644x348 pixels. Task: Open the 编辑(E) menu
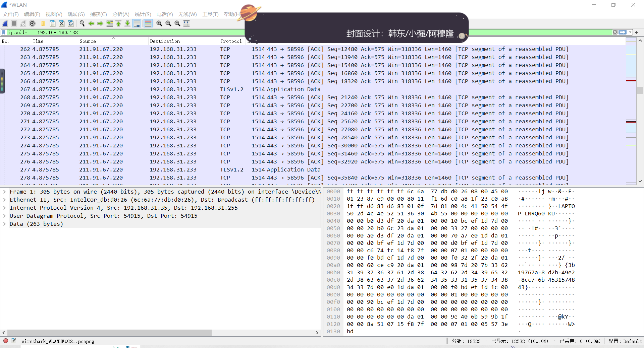click(32, 14)
